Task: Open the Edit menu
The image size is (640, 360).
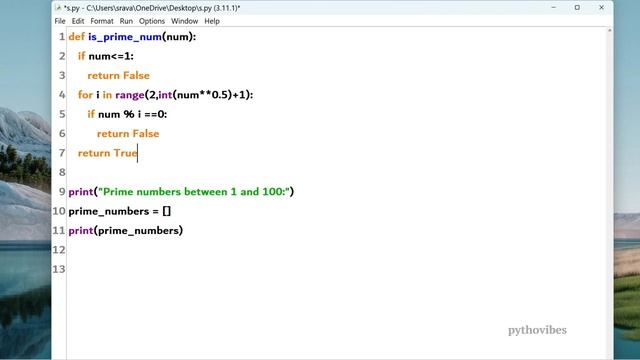Action: pyautogui.click(x=78, y=21)
